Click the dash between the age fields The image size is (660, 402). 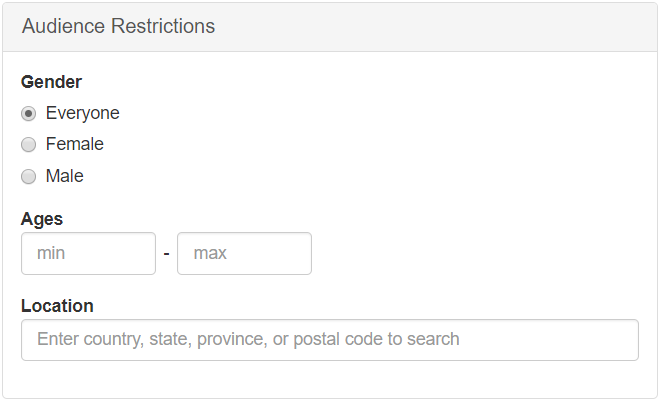[166, 254]
